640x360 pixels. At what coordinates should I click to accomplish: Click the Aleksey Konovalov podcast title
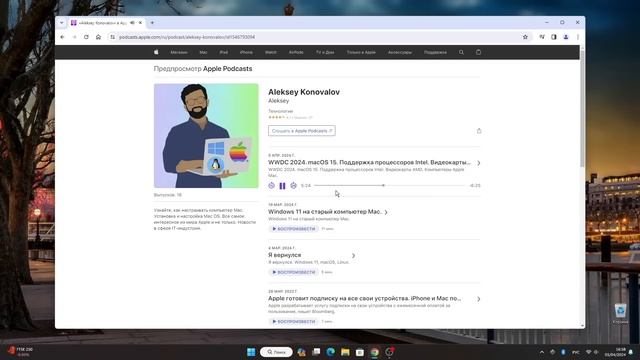pyautogui.click(x=304, y=92)
